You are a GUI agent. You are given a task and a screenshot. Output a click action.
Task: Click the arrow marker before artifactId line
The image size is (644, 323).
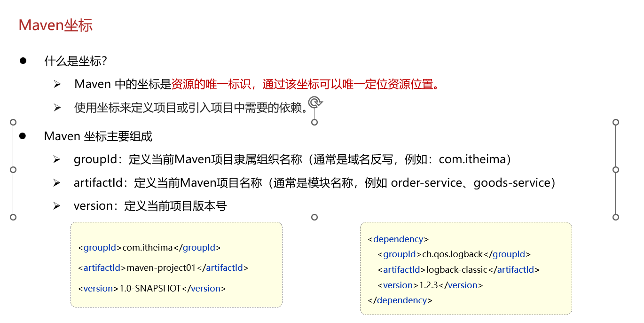pos(57,182)
